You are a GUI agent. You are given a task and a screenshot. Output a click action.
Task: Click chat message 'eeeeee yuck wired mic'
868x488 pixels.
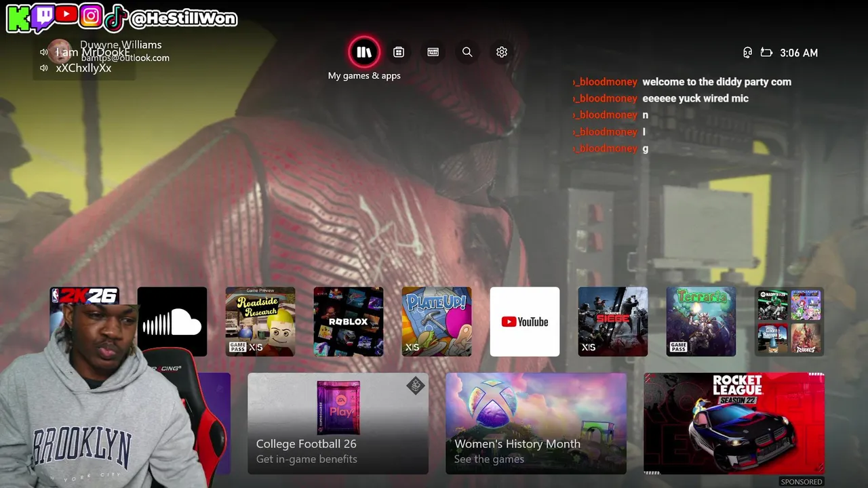pos(695,98)
